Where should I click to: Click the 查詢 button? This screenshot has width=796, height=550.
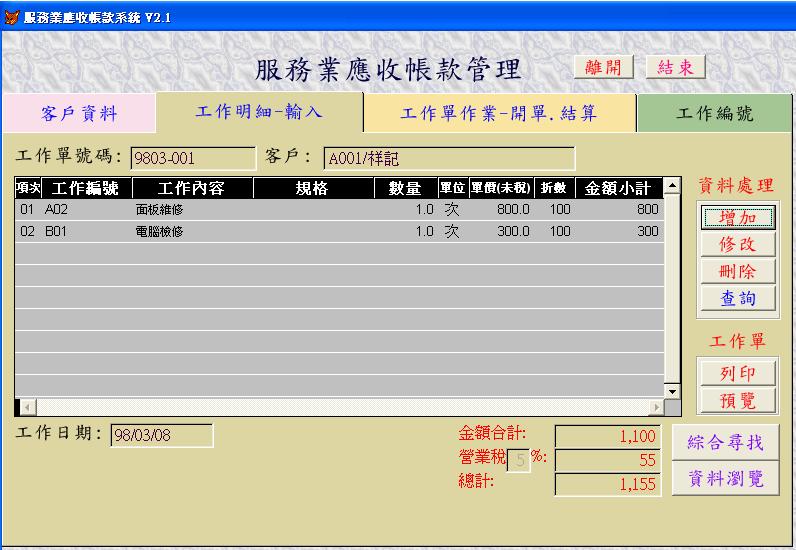pos(738,299)
